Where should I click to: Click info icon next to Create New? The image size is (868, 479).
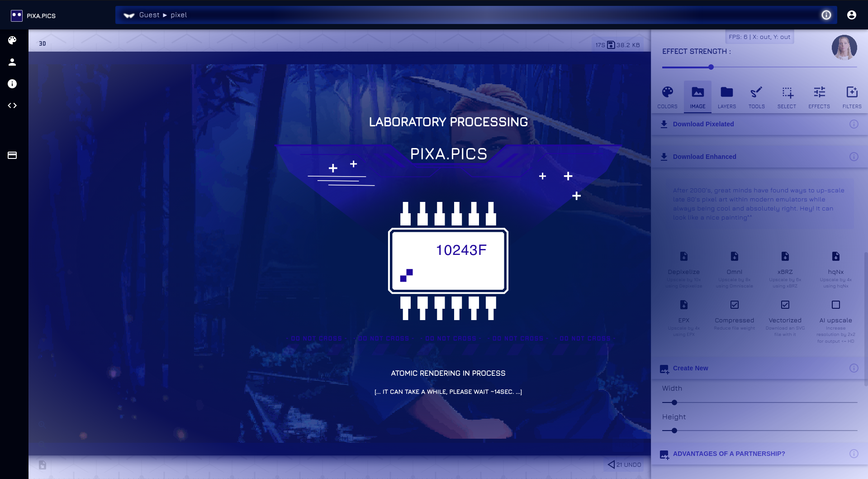854,368
